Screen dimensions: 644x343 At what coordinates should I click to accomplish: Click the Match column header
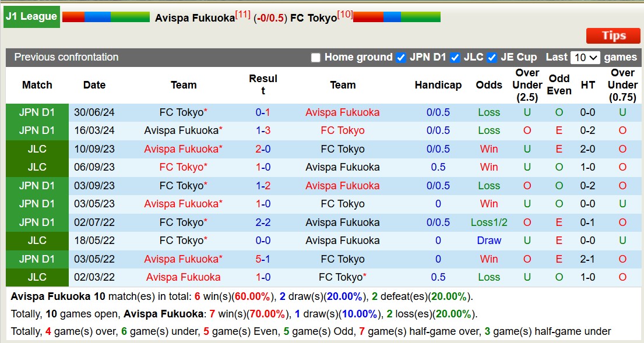[37, 85]
